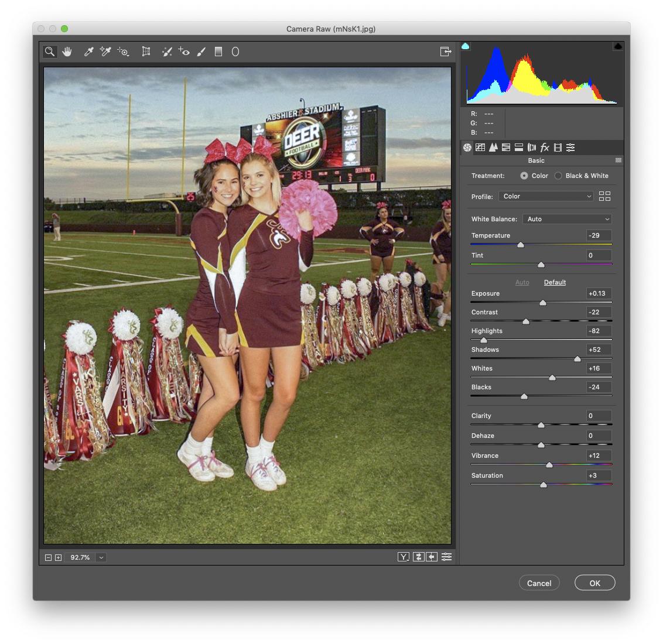Image resolution: width=663 pixels, height=644 pixels.
Task: Click the cheerleader photo preview
Action: [x=247, y=306]
